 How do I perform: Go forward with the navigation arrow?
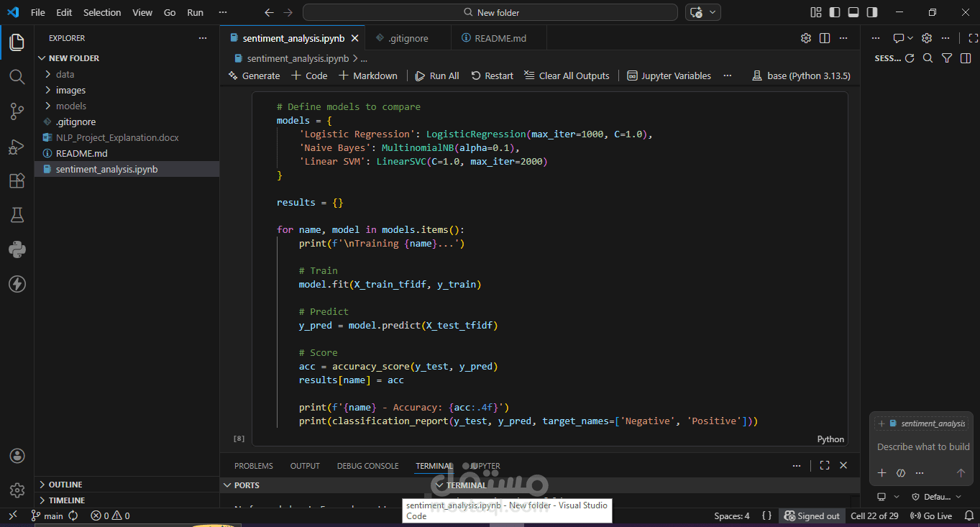(288, 12)
